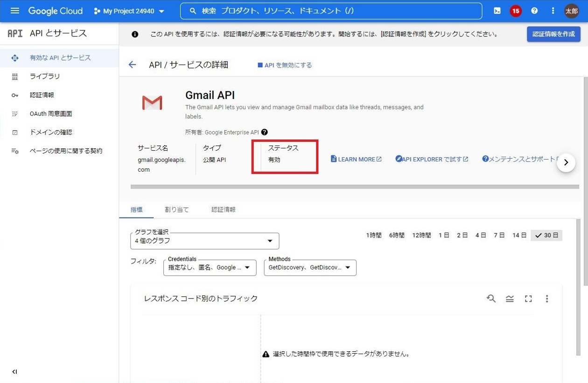588x383 pixels.
Task: Open the Cloud Shell terminal icon
Action: tap(497, 11)
